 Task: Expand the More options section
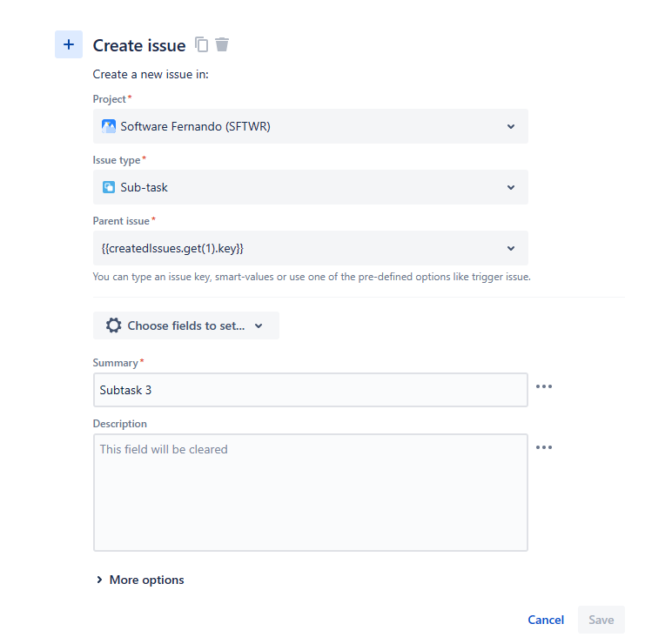click(140, 580)
